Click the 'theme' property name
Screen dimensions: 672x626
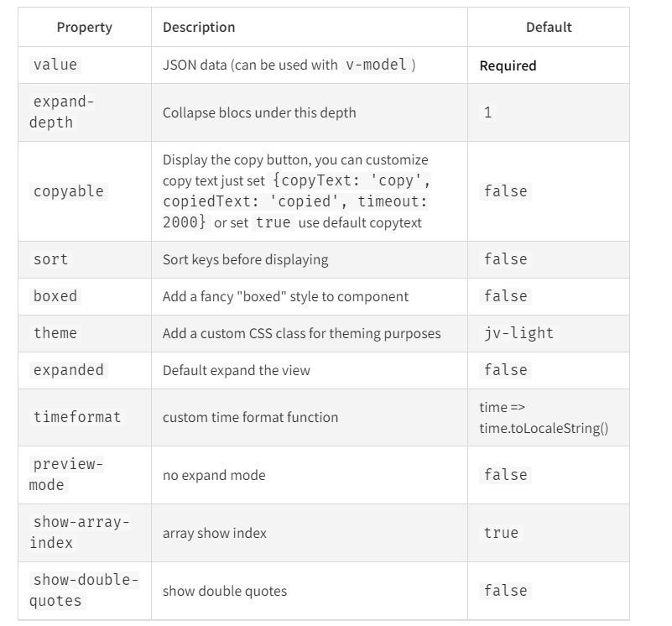[x=55, y=333]
